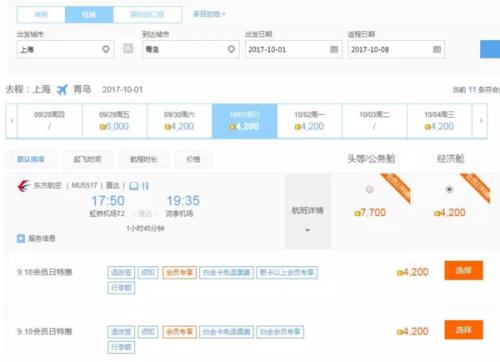Click the location pin in arrival city field
Screen dimensions: 500x362
coord(231,49)
